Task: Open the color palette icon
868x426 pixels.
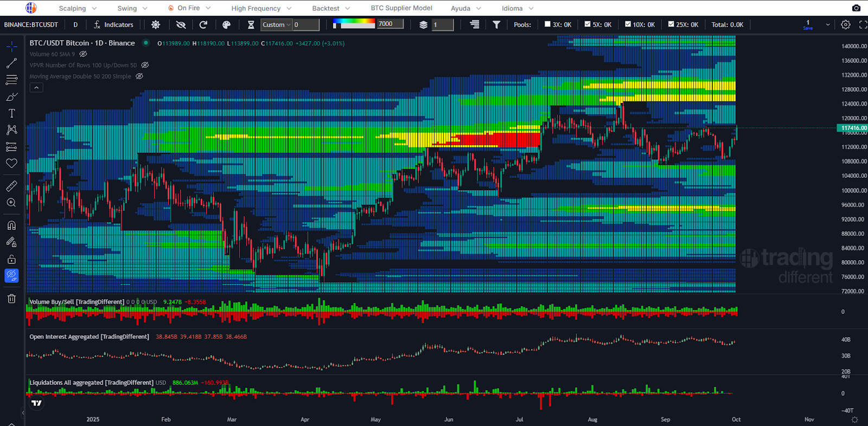Action: [x=227, y=24]
